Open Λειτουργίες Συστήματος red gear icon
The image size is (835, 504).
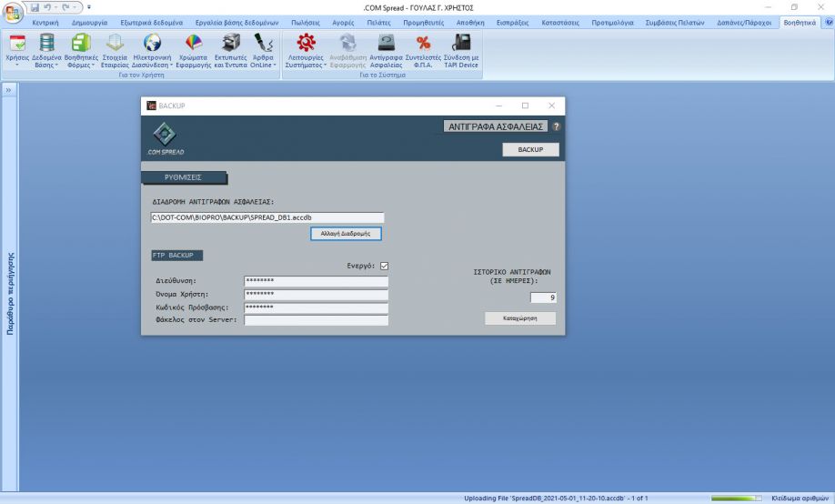[306, 43]
